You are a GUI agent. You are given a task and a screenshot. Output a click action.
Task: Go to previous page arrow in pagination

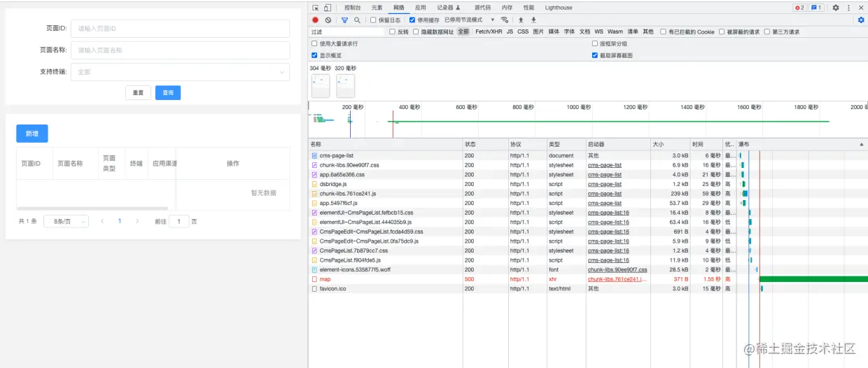pyautogui.click(x=102, y=221)
